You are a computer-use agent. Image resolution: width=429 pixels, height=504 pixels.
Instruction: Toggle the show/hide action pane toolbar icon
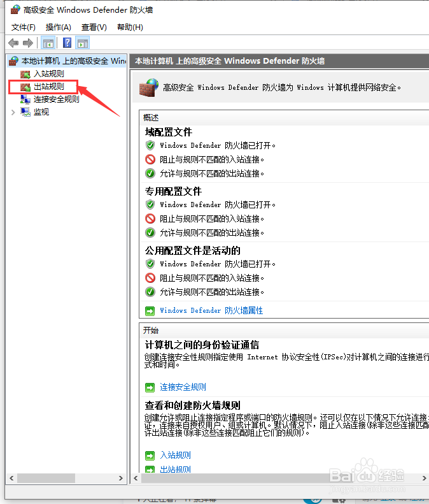(x=83, y=43)
